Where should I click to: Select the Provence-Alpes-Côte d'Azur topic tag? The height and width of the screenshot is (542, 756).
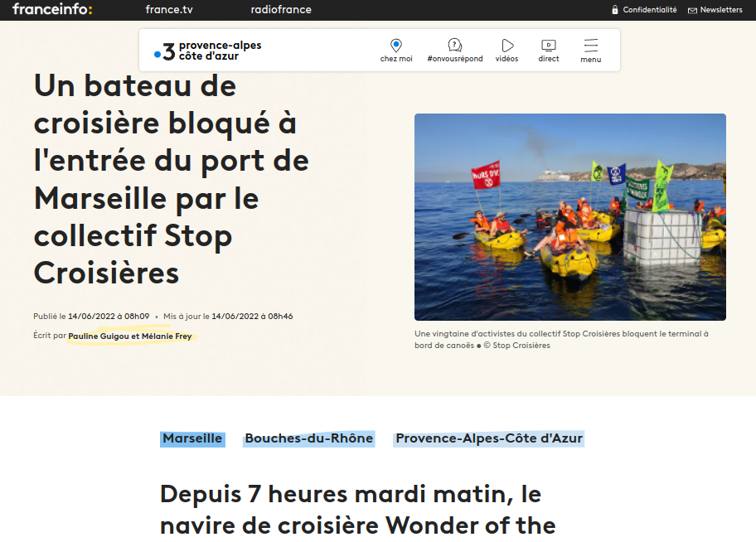[489, 438]
